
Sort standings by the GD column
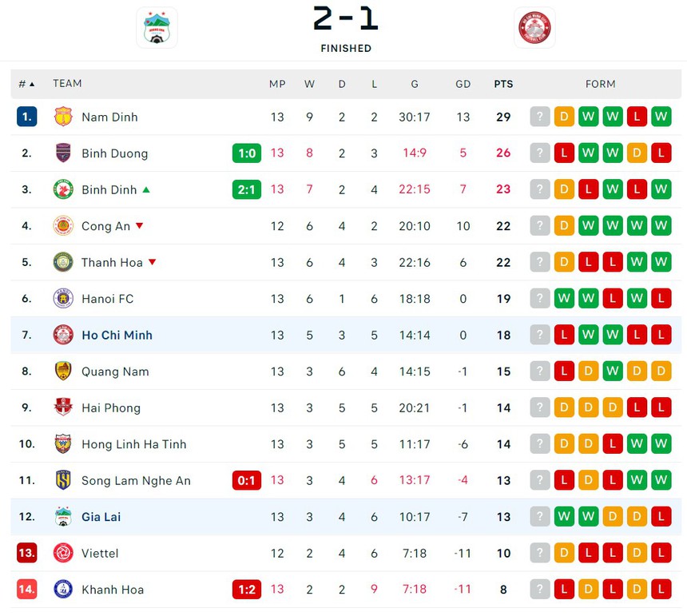[x=463, y=84]
